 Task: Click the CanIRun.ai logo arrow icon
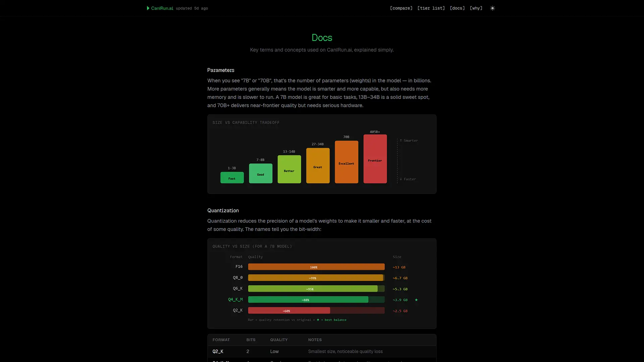[148, 8]
